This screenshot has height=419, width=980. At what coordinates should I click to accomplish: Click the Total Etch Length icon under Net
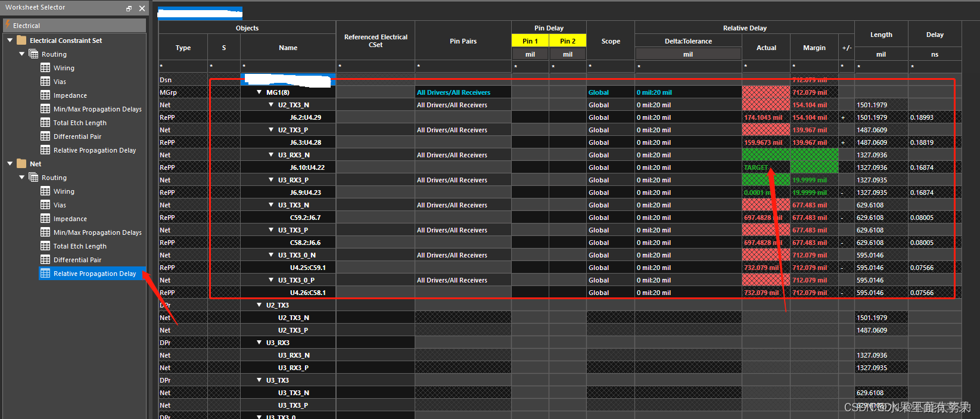pyautogui.click(x=45, y=246)
